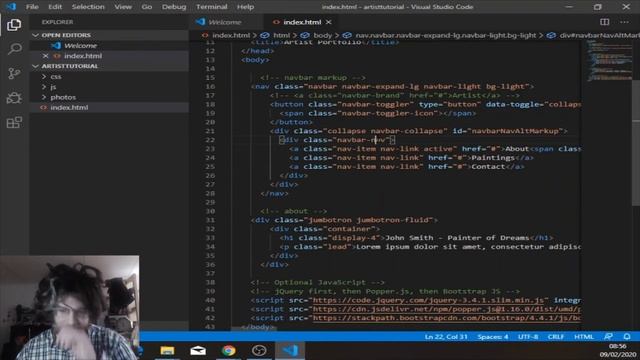Open the Explorer view in activity bar
Screen dimensions: 640x360
point(14,25)
